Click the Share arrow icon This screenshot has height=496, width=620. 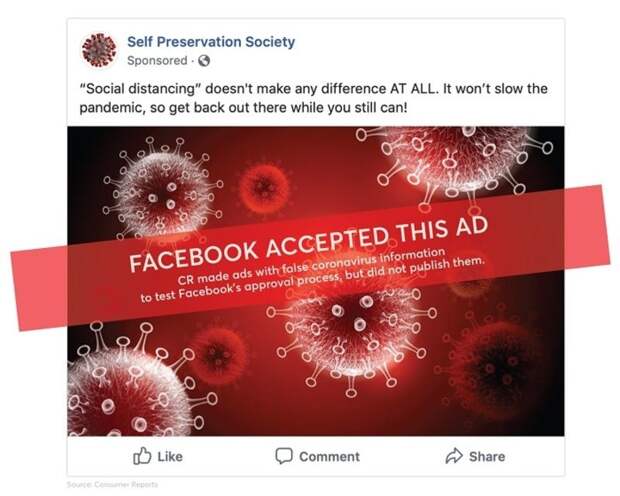(x=454, y=456)
